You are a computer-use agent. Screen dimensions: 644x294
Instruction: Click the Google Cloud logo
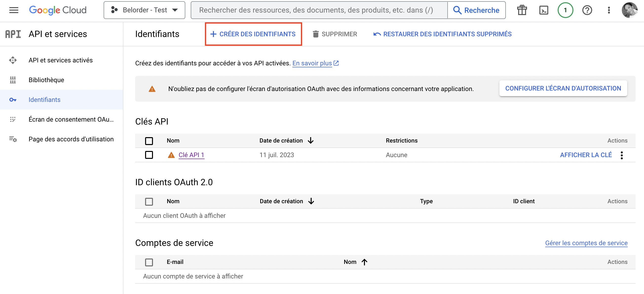pos(58,10)
